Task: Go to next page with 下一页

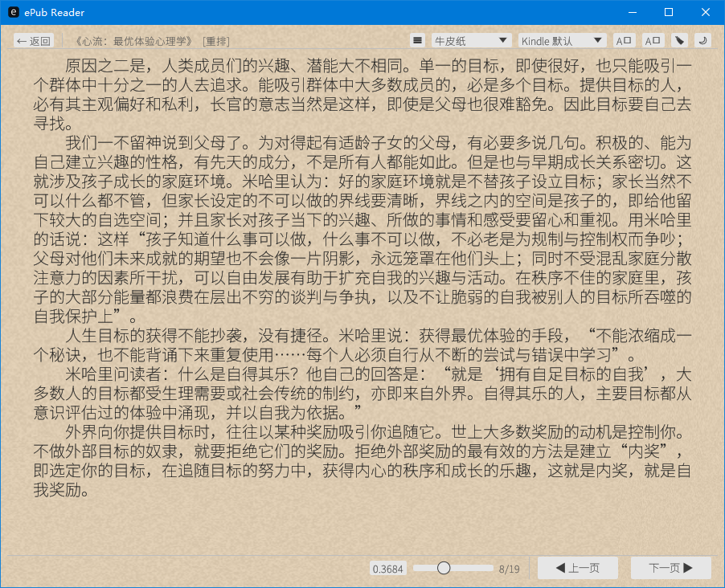Action: tap(671, 568)
